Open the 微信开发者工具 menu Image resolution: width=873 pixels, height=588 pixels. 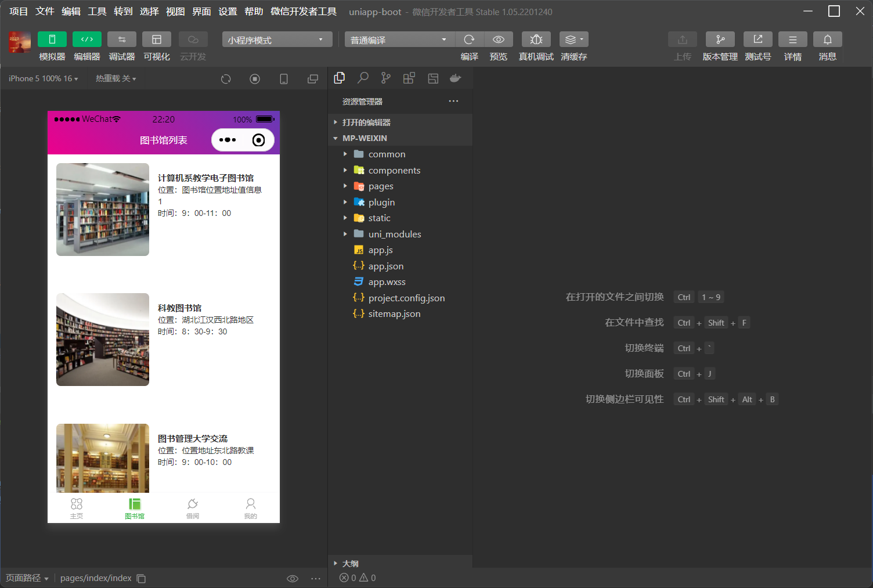click(x=304, y=12)
